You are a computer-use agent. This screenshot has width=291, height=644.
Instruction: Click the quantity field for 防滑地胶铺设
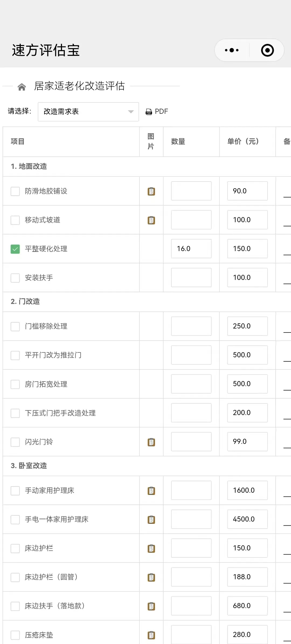[191, 191]
